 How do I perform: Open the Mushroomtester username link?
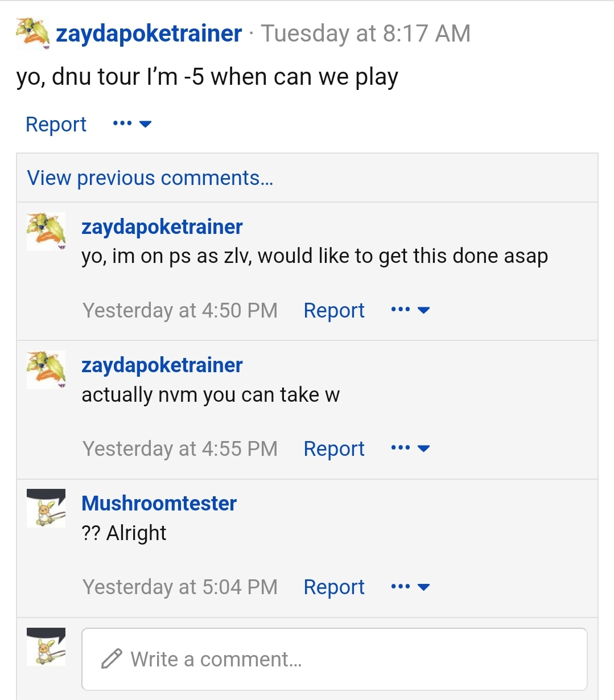pos(159,503)
